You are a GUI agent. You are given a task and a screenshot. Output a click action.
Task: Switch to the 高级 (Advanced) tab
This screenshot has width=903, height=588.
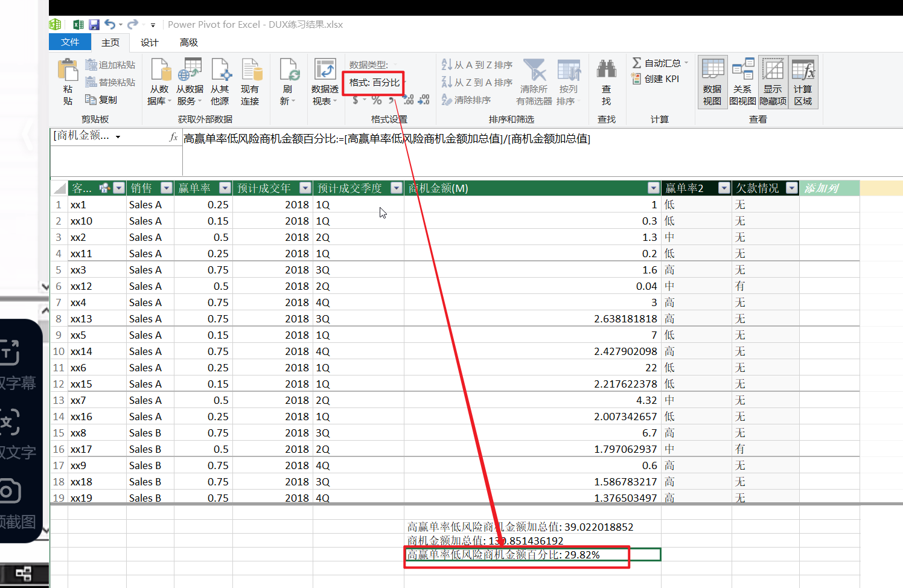pyautogui.click(x=189, y=42)
